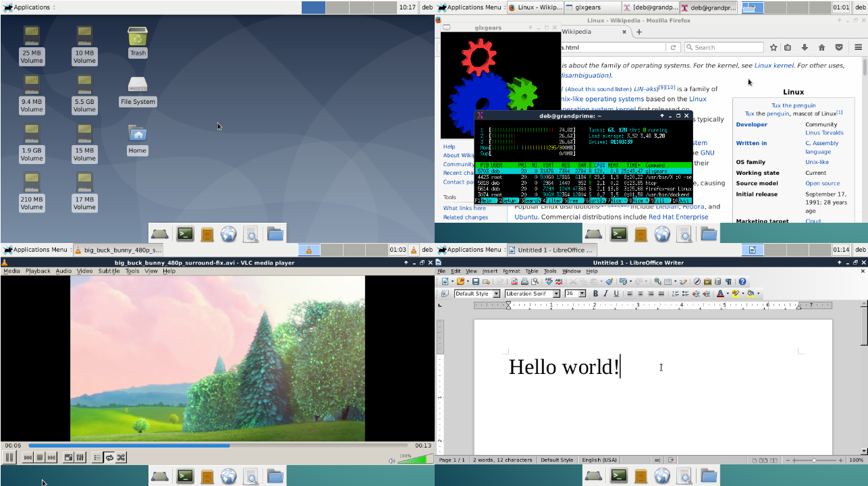Open the Default Style paragraph dropdown
868x486 pixels.
(x=497, y=294)
